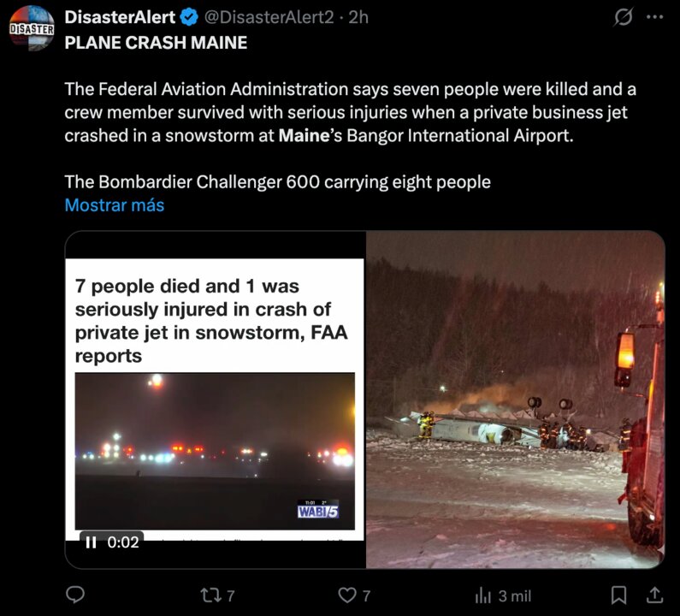Like the post with the heart
The width and height of the screenshot is (680, 616).
(x=346, y=595)
